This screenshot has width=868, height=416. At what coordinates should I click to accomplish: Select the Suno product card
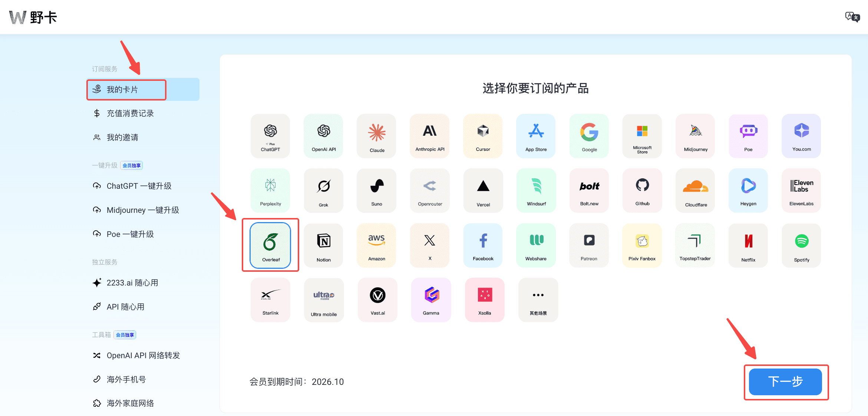point(377,191)
